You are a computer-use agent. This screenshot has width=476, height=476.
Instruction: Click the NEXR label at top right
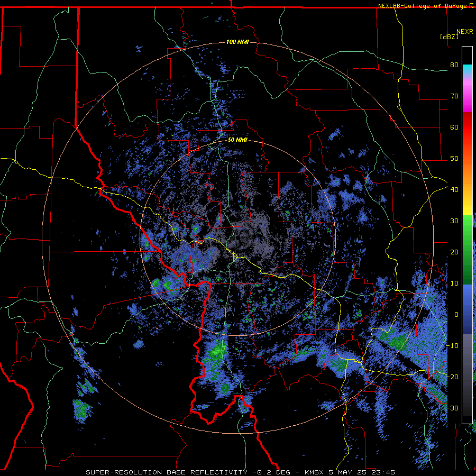[x=464, y=32]
